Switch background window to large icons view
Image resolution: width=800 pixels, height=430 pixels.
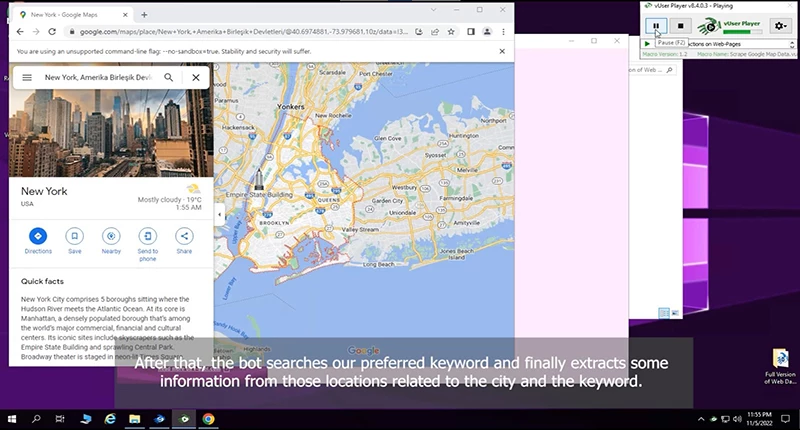coord(675,313)
